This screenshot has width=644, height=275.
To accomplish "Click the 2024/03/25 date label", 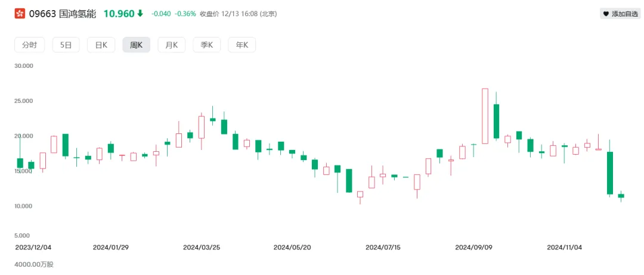I will pyautogui.click(x=202, y=248).
